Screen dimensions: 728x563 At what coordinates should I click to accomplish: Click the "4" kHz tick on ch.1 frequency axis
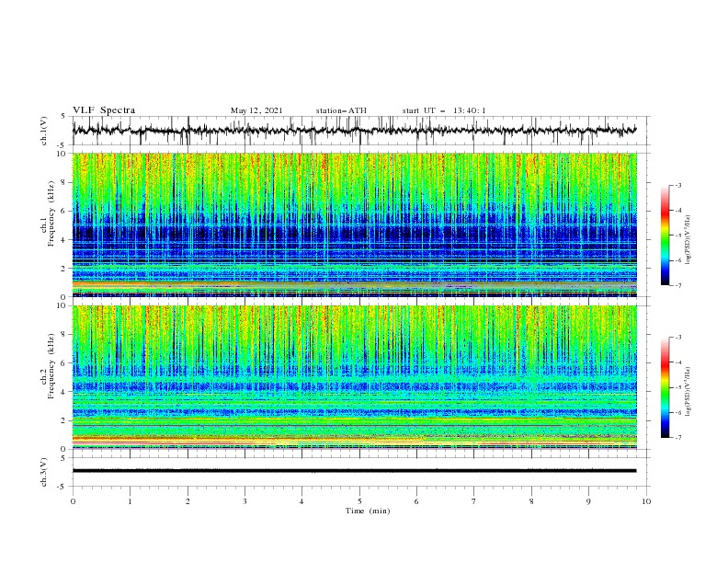coord(64,240)
